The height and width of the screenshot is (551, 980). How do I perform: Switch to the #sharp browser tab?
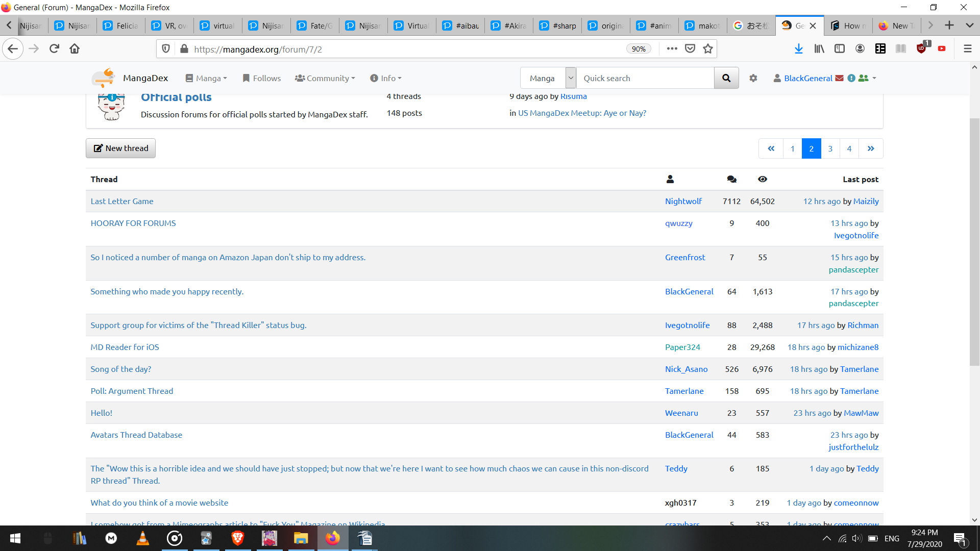point(558,26)
